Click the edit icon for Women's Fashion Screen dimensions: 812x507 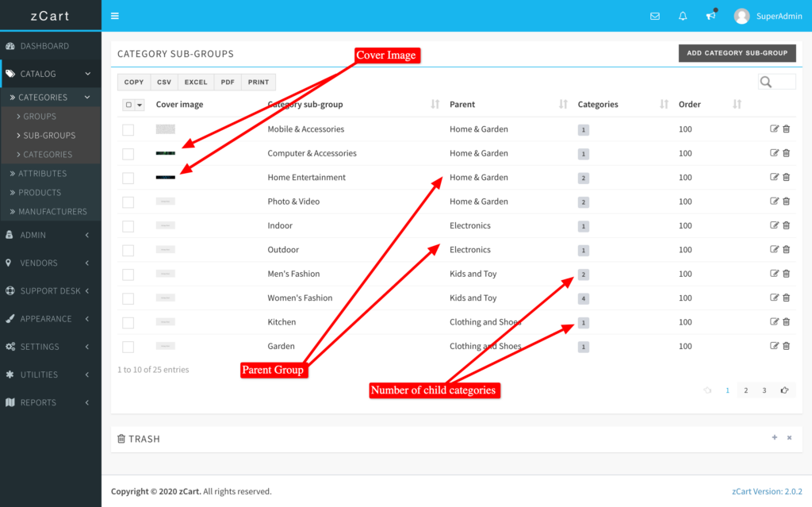(x=775, y=298)
